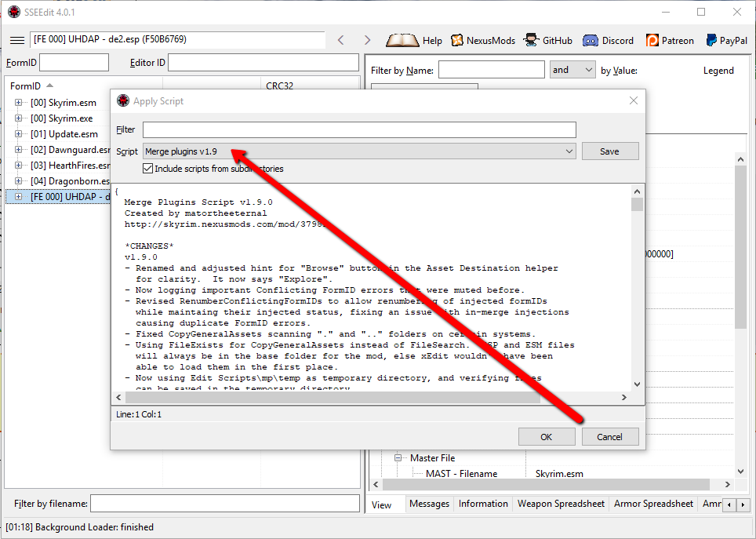Navigate forward with right arrow
This screenshot has height=539, width=756.
(x=367, y=40)
